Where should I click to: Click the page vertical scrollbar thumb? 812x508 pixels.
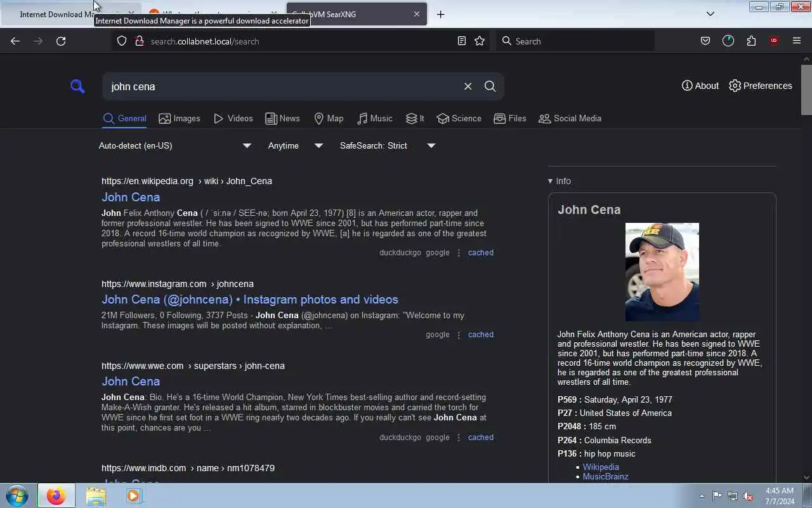(806, 90)
